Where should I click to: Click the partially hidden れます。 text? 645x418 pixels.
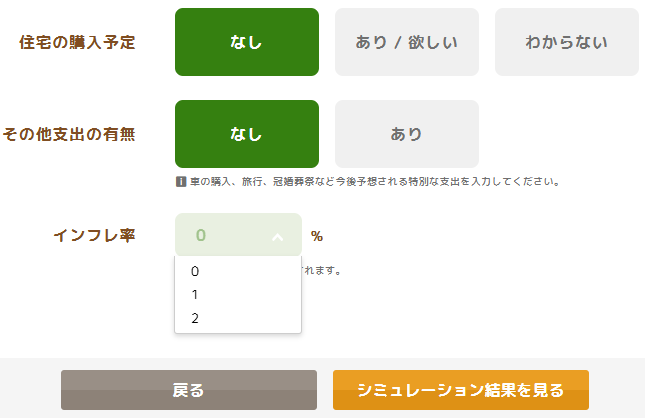322,271
